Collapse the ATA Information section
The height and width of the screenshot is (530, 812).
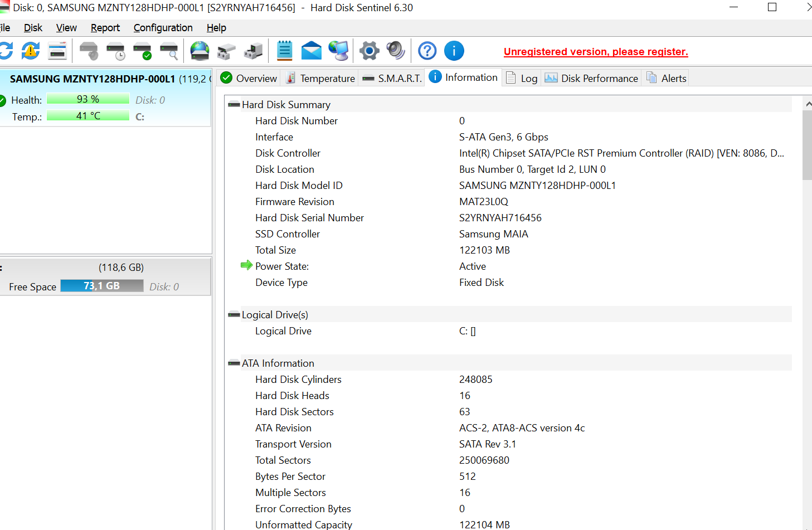click(x=234, y=363)
